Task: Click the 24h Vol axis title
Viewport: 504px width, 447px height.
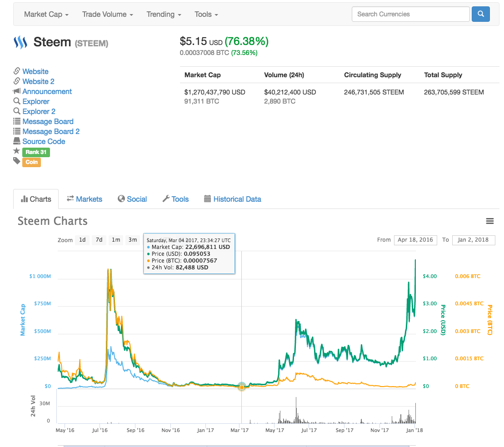Action: pos(33,406)
